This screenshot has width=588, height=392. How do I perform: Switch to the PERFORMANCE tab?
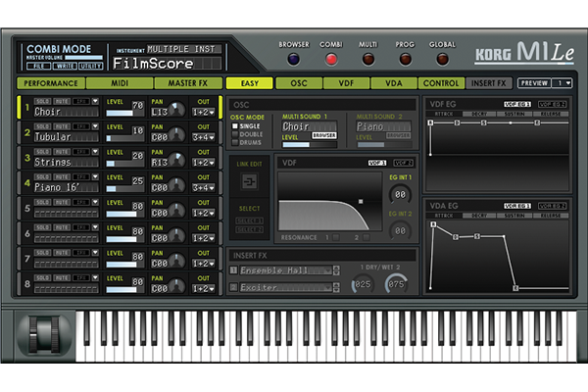[x=51, y=83]
